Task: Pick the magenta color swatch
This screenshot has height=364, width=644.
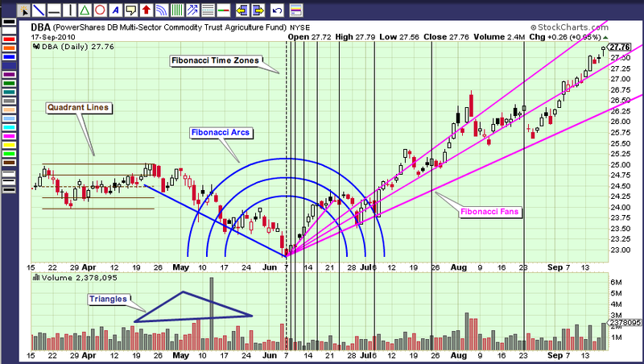Action: [x=9, y=136]
